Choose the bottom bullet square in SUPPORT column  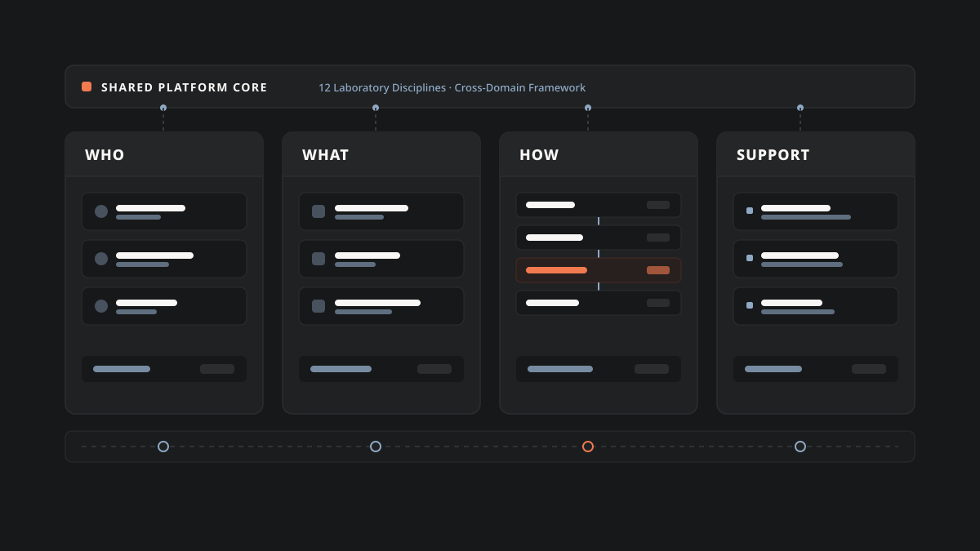click(750, 305)
